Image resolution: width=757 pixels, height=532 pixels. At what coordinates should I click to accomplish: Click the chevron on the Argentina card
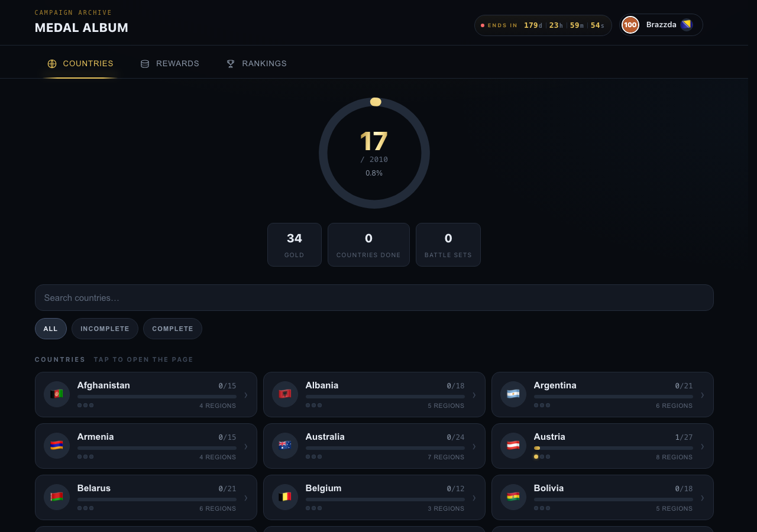click(703, 395)
